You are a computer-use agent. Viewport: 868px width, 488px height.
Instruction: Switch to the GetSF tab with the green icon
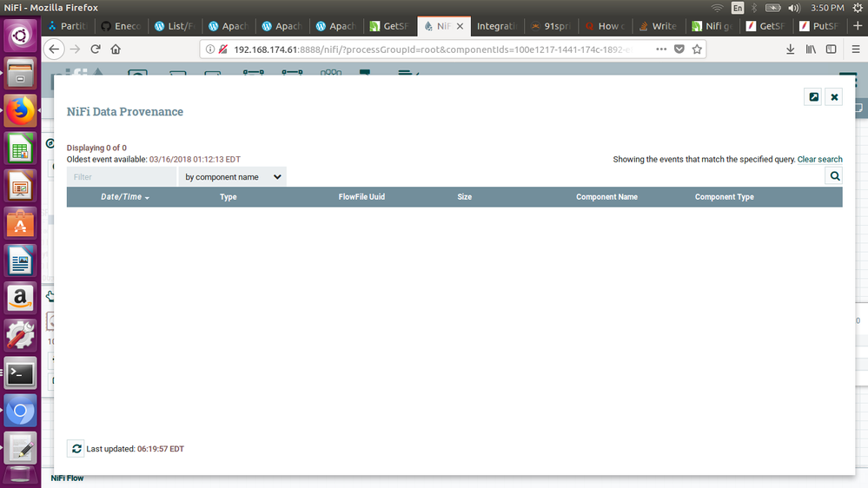coord(390,26)
